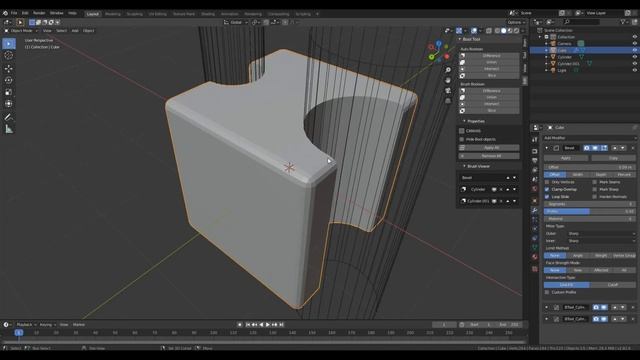Screen dimensions: 640x360
Task: Click the zoom view magnifier icon
Action: (448, 70)
